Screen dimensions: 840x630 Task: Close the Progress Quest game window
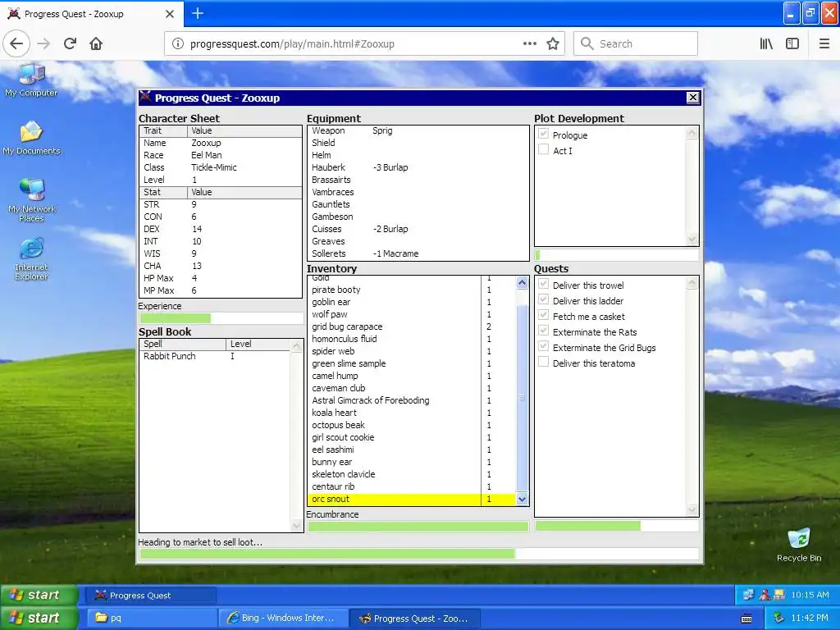pos(692,97)
